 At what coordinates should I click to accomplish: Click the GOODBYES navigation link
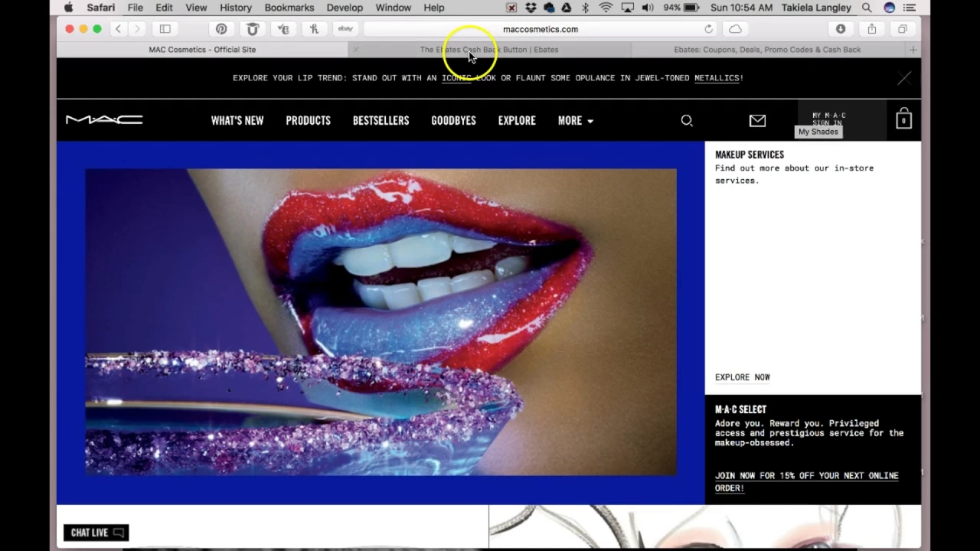point(453,121)
